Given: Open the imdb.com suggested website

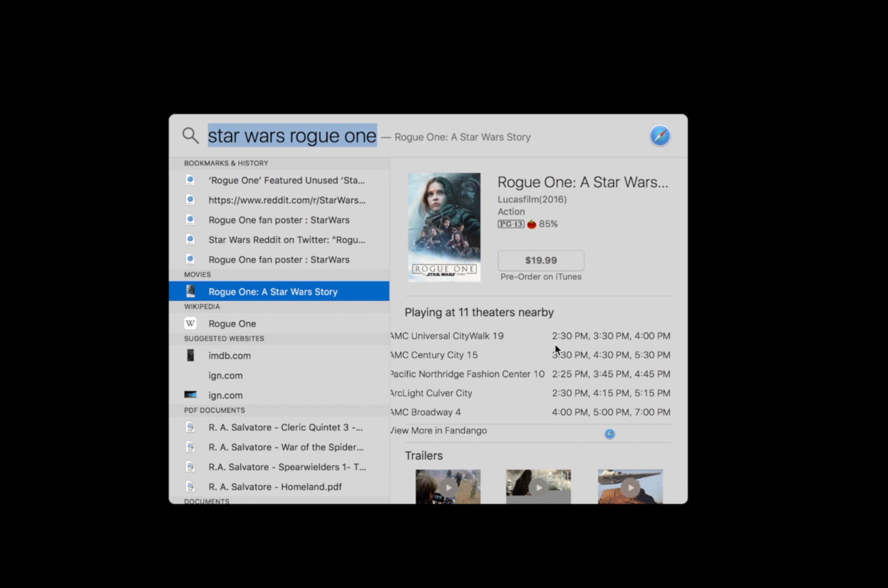Looking at the screenshot, I should click(279, 356).
